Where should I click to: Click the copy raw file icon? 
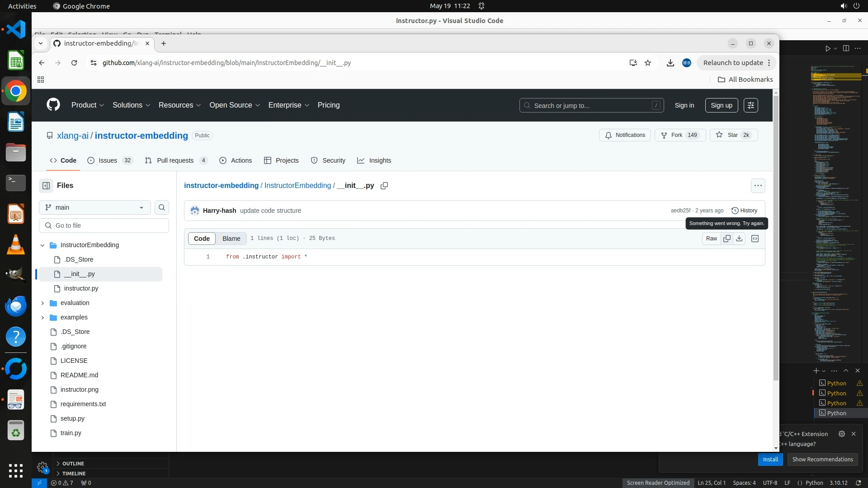pos(726,239)
